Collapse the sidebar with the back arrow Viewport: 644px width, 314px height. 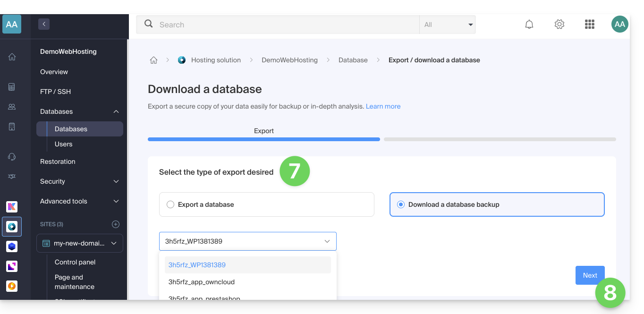[x=44, y=24]
